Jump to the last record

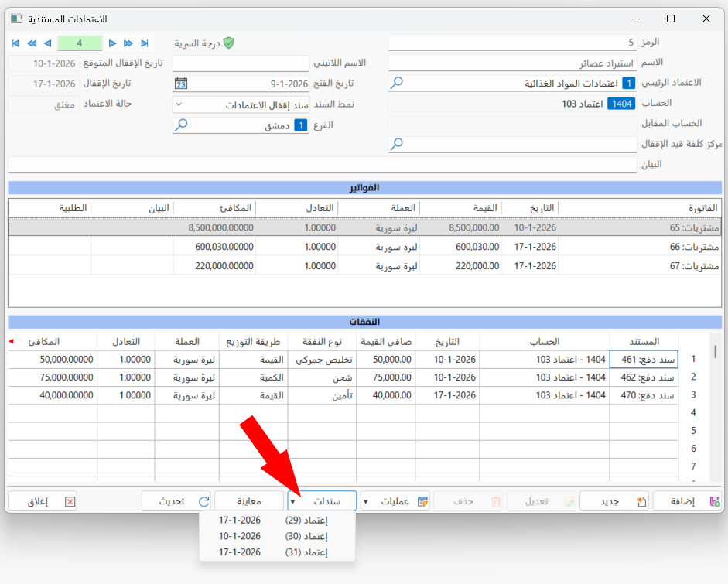(145, 43)
